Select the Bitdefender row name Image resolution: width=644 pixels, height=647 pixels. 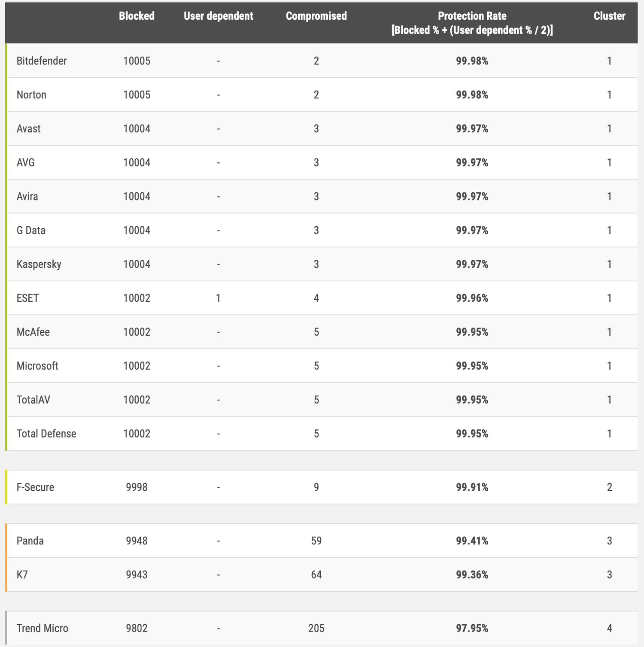coord(42,61)
